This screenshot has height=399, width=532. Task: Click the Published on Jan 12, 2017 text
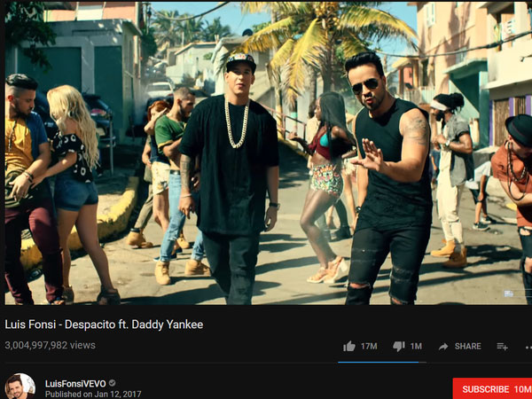[x=93, y=395]
